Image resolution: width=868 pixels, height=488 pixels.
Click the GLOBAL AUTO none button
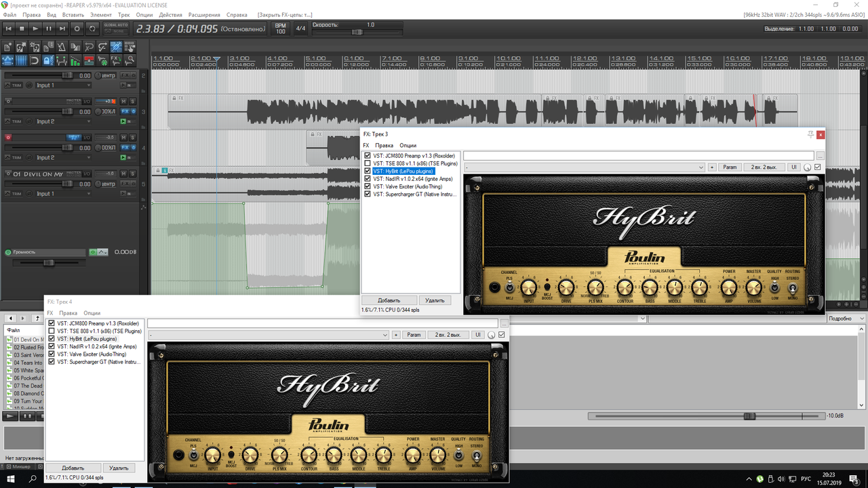116,31
